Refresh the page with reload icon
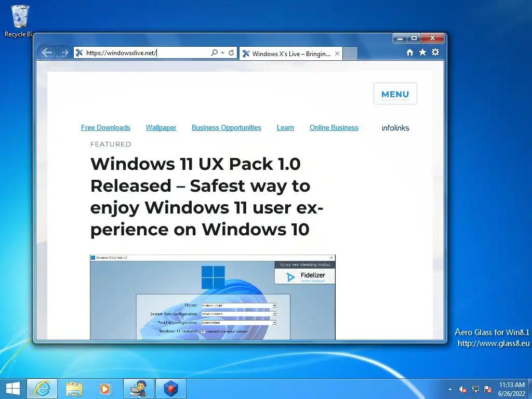Screen dimensions: 532x399 231,52
